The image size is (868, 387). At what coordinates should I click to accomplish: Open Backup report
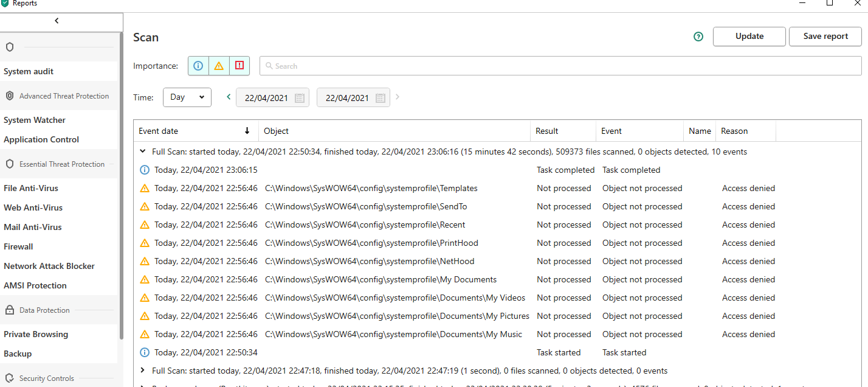tap(18, 354)
